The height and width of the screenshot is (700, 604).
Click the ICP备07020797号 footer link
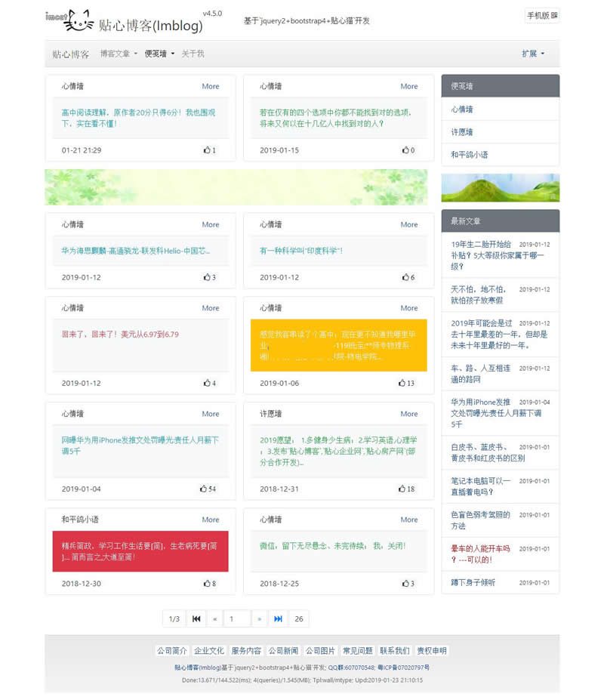pos(404,668)
